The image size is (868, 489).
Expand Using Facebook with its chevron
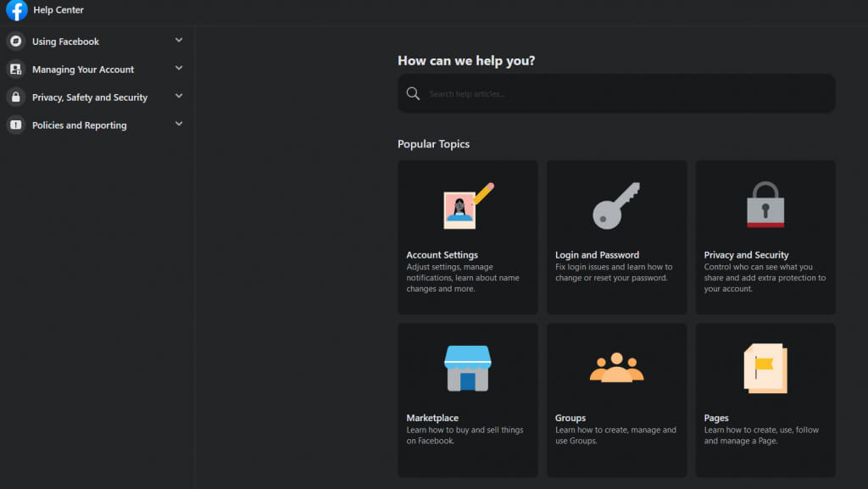tap(179, 41)
